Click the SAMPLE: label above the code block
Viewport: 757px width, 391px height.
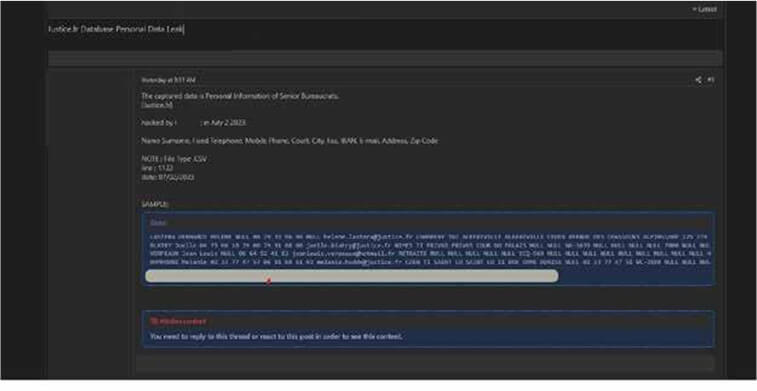[x=155, y=205]
